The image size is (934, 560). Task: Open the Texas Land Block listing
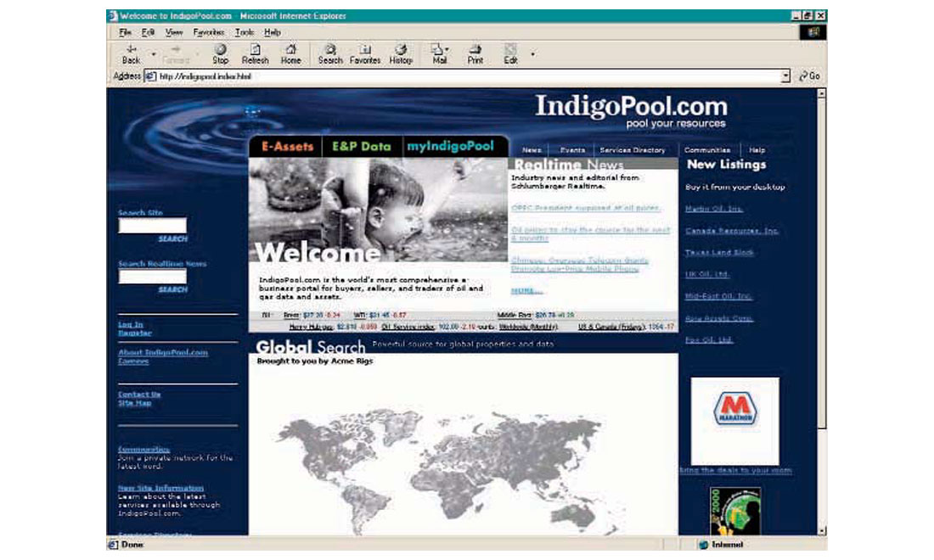719,252
